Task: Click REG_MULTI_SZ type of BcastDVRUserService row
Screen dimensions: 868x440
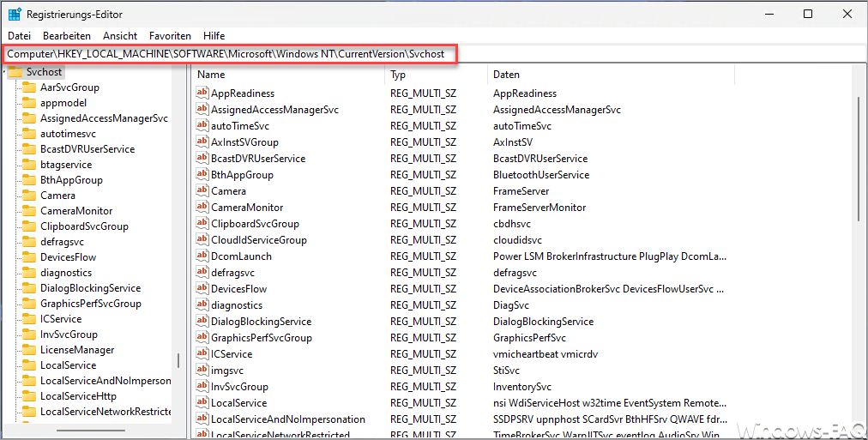Action: (x=424, y=159)
